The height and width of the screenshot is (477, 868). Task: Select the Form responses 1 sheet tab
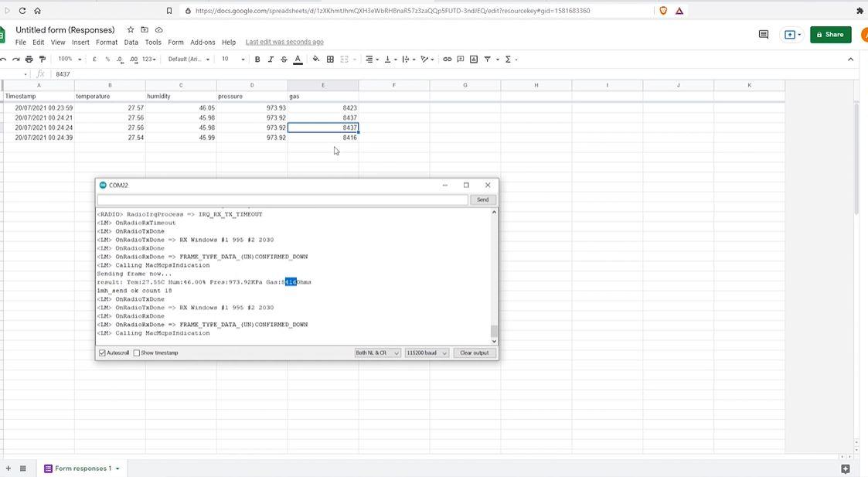(x=82, y=468)
